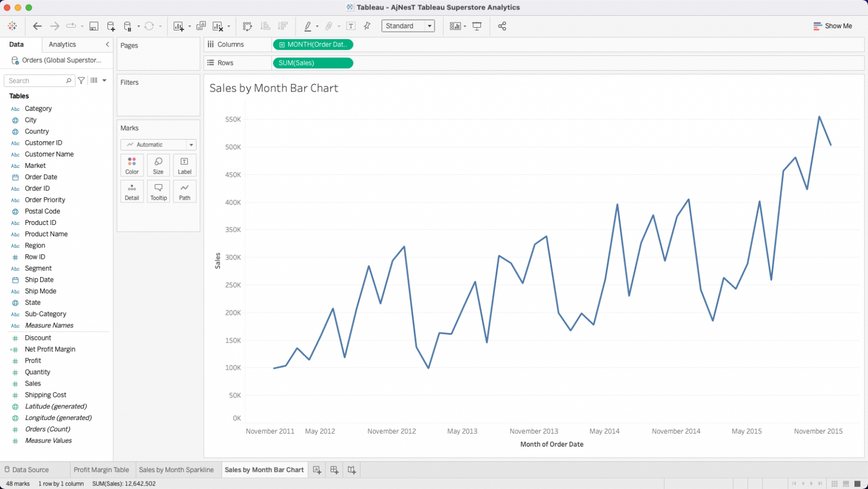Open the Color mark card
The image size is (868, 489).
point(132,166)
